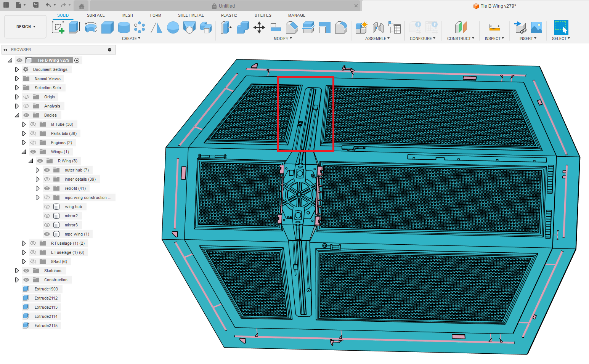Open the Align tool
This screenshot has height=364, width=589.
point(275,27)
